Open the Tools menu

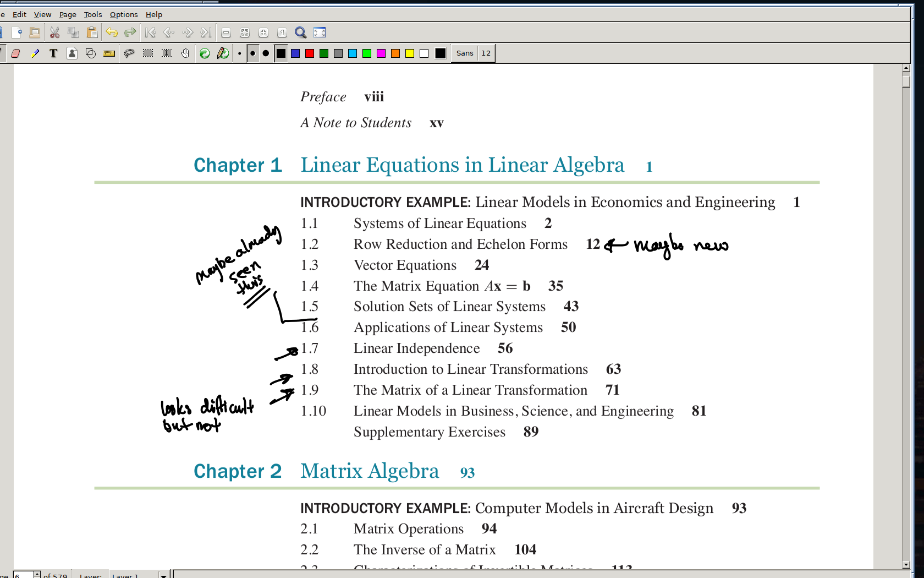[92, 14]
